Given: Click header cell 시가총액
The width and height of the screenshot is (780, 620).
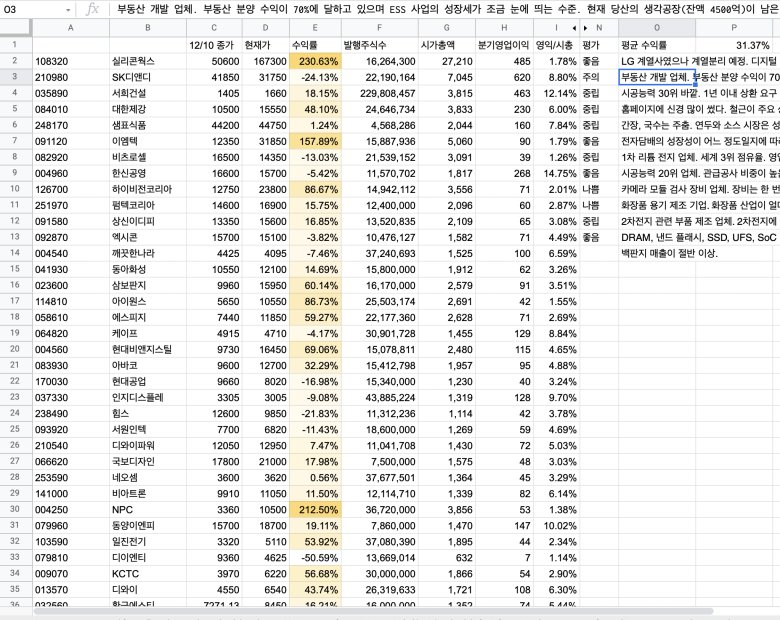Looking at the screenshot, I should tap(447, 45).
